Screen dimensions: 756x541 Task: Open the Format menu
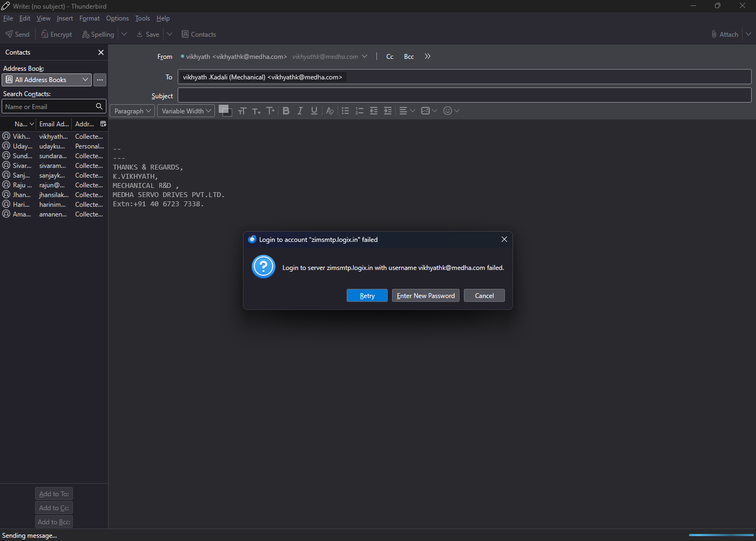point(90,18)
